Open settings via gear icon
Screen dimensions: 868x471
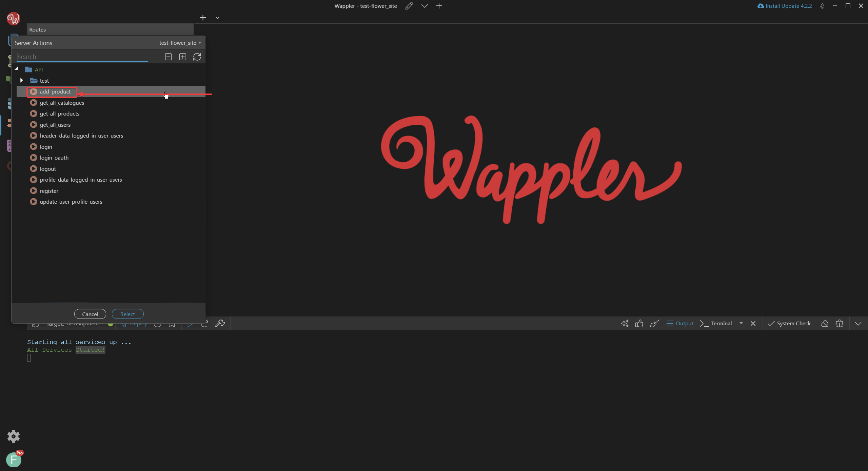tap(14, 436)
